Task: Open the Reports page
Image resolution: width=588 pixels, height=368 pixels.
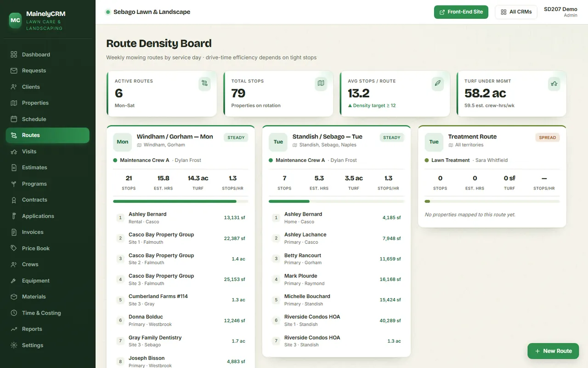Action: click(x=47, y=329)
